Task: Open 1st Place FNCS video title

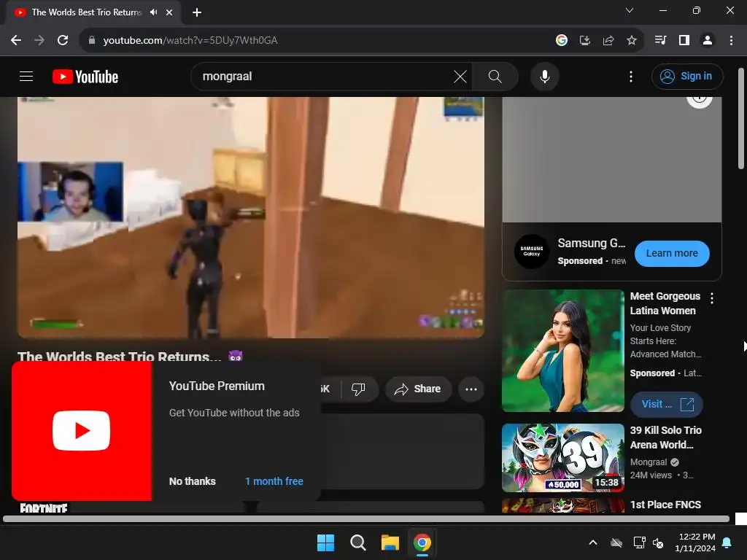Action: pos(665,505)
